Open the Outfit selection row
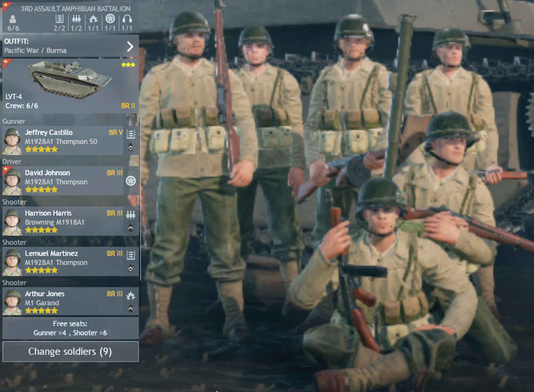Viewport: 534px width, 392px height. click(x=70, y=46)
